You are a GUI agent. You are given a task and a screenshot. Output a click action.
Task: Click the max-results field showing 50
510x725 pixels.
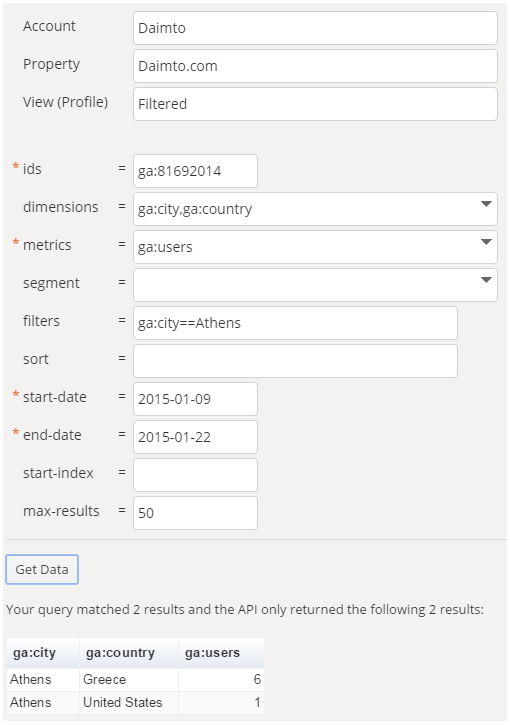tap(196, 513)
